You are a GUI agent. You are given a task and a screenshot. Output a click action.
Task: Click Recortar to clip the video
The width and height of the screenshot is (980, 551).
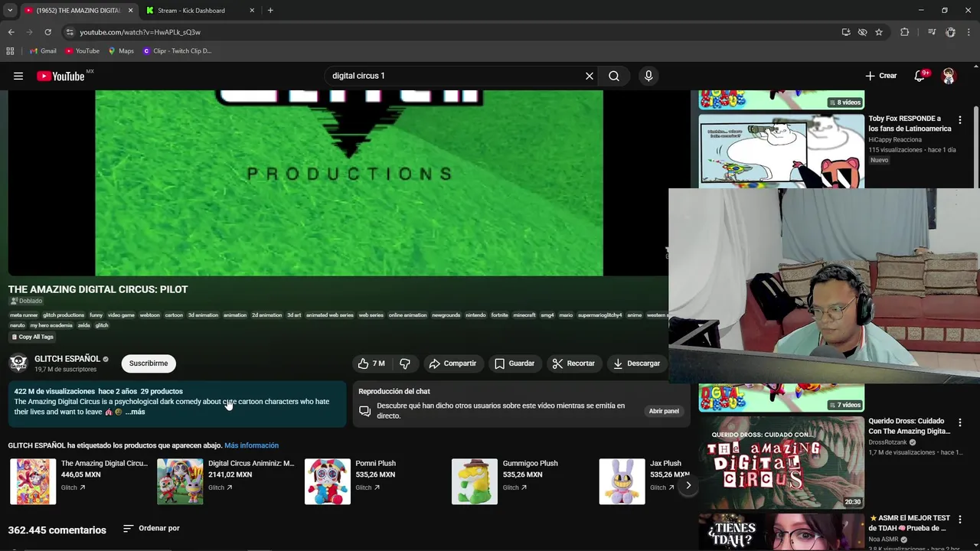coord(573,364)
